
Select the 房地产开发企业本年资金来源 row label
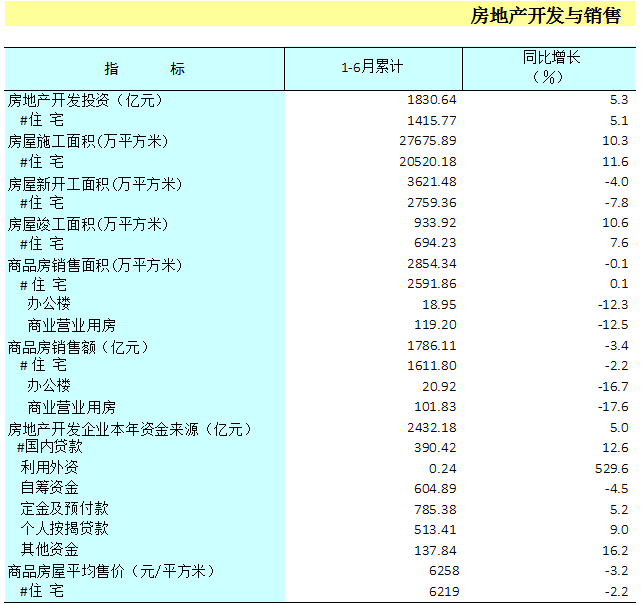(129, 429)
